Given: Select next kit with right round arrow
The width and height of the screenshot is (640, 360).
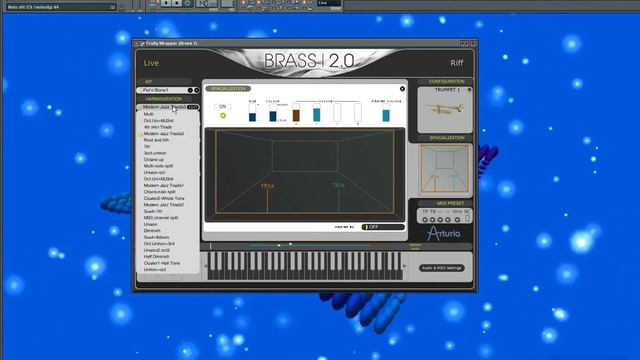Looking at the screenshot, I should point(197,90).
